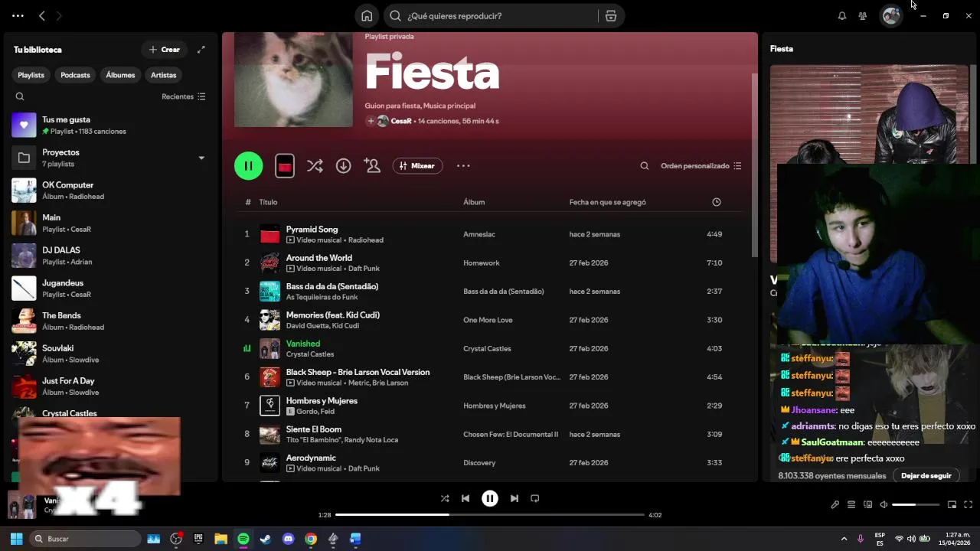Open the three-dots app menu top left
The image size is (980, 551).
click(18, 15)
